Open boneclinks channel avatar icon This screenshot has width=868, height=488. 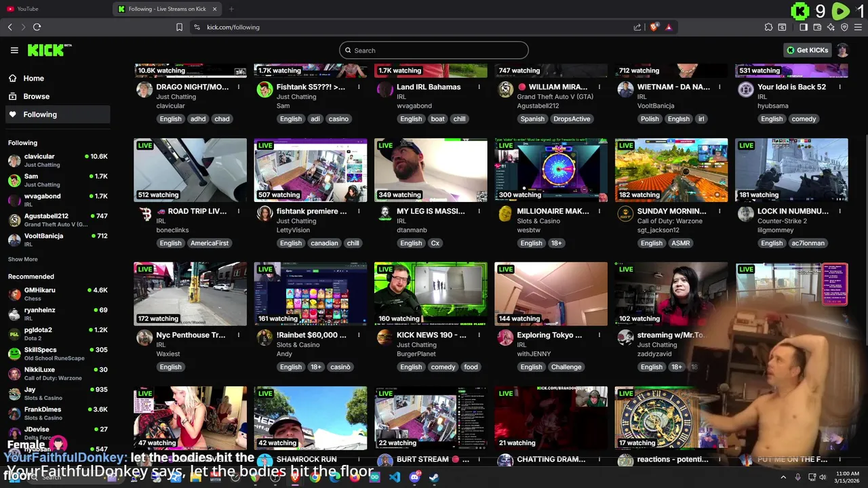[x=144, y=214]
